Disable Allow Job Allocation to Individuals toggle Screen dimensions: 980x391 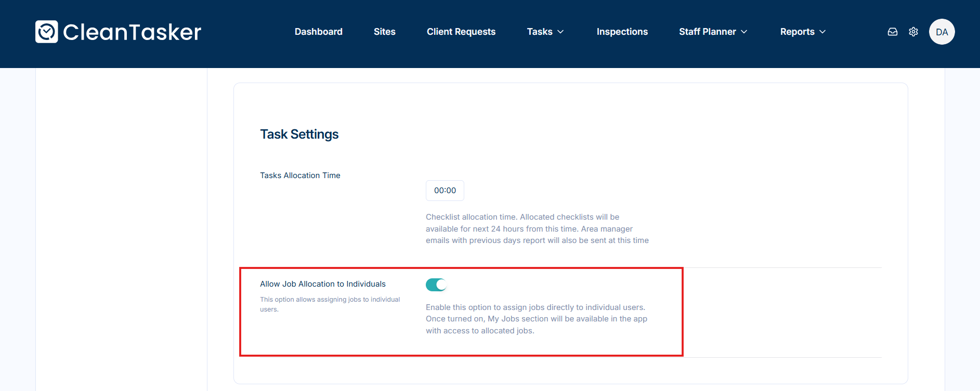[x=436, y=285]
